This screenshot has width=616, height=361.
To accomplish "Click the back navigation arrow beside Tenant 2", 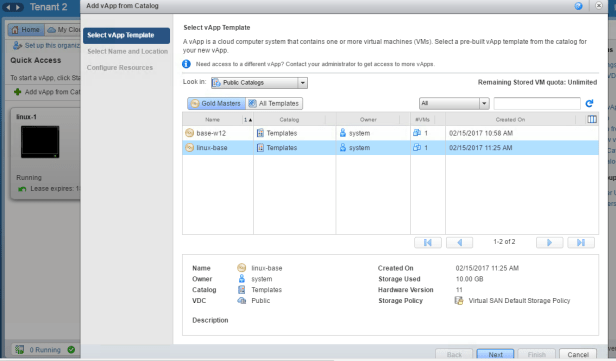I will click(8, 7).
